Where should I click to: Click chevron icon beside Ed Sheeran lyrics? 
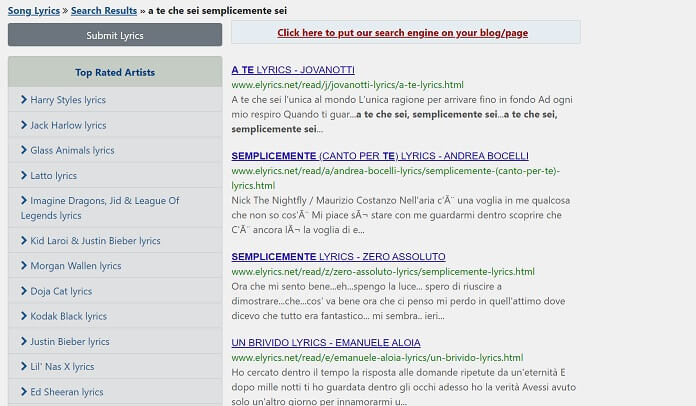pyautogui.click(x=24, y=391)
